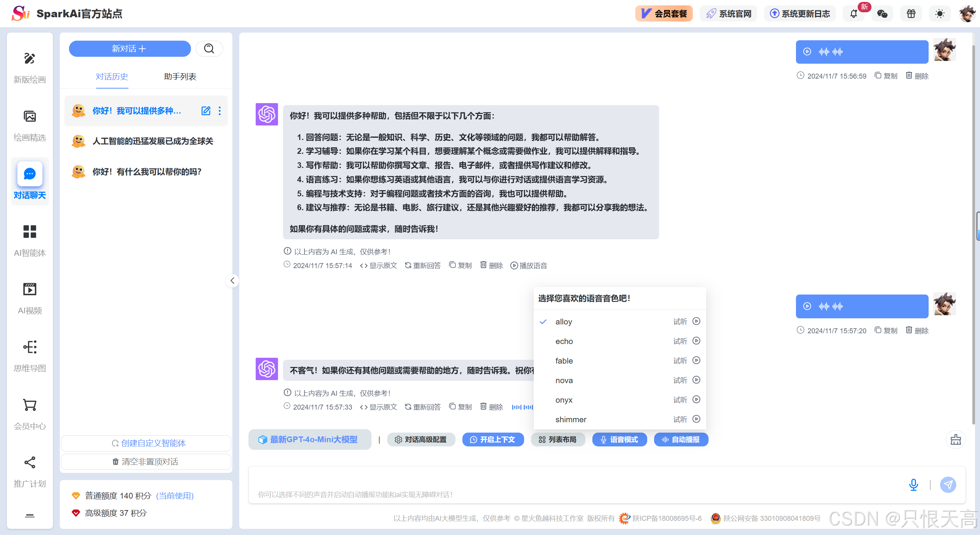Open the 最新GPT-4o-Mini大模型 model selector
Screen dimensions: 980x535
click(x=309, y=440)
